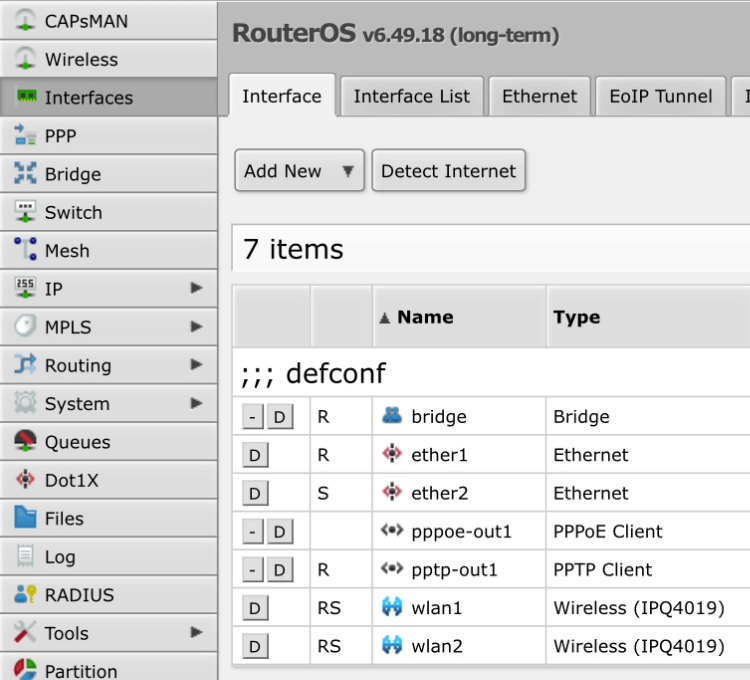Image resolution: width=750 pixels, height=680 pixels.
Task: Click the wlan1 wireless icon
Action: pos(392,606)
